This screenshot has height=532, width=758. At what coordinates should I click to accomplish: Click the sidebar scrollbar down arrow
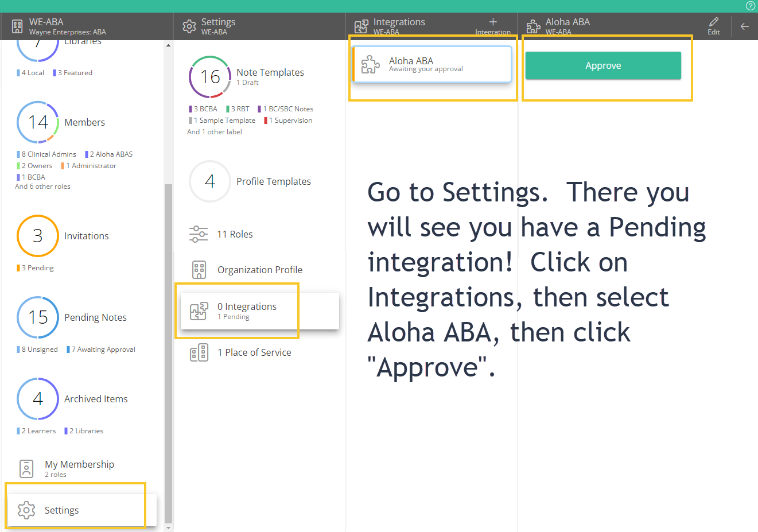168,527
